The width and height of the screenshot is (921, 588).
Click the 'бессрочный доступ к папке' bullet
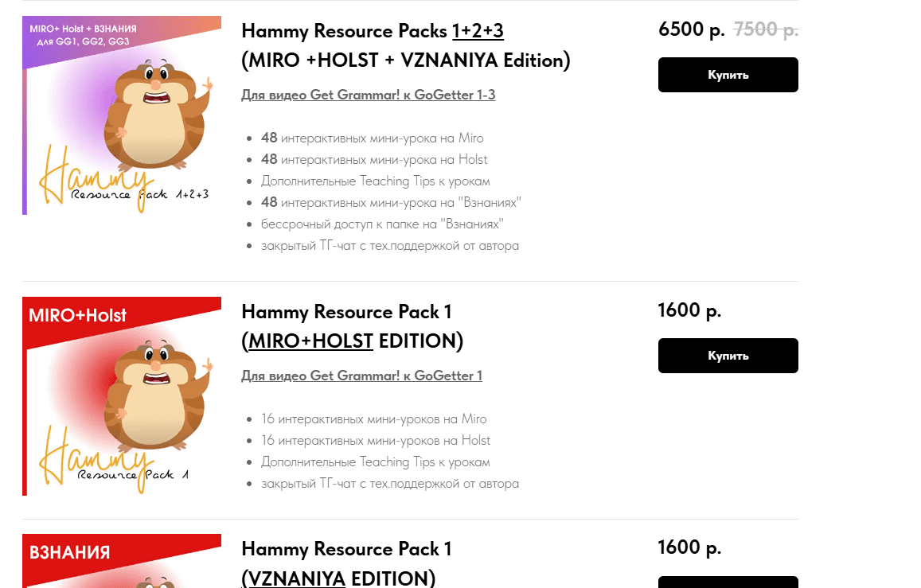[382, 224]
